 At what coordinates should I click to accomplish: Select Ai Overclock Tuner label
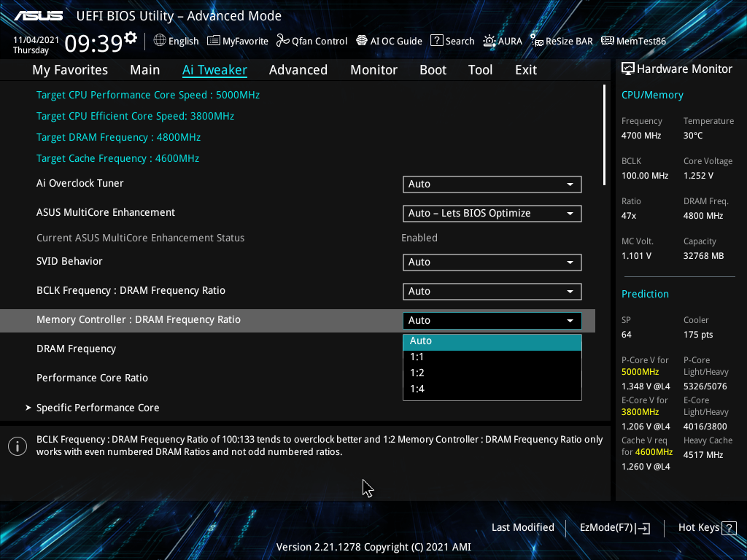tap(80, 183)
